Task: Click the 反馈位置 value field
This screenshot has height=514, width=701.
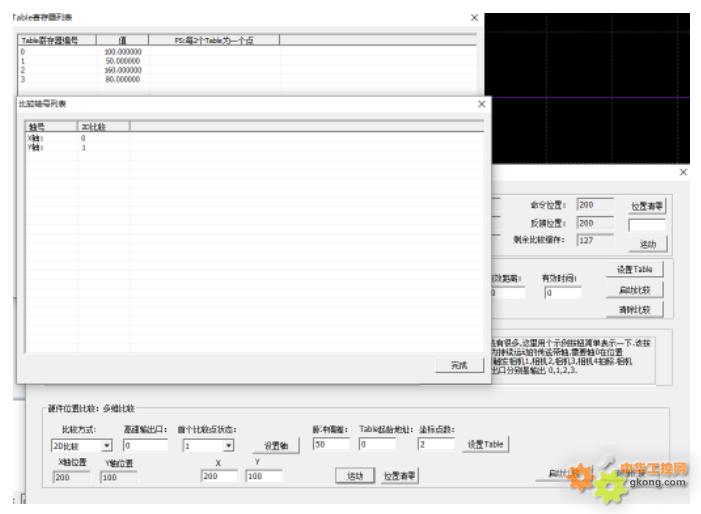Action: tap(595, 223)
